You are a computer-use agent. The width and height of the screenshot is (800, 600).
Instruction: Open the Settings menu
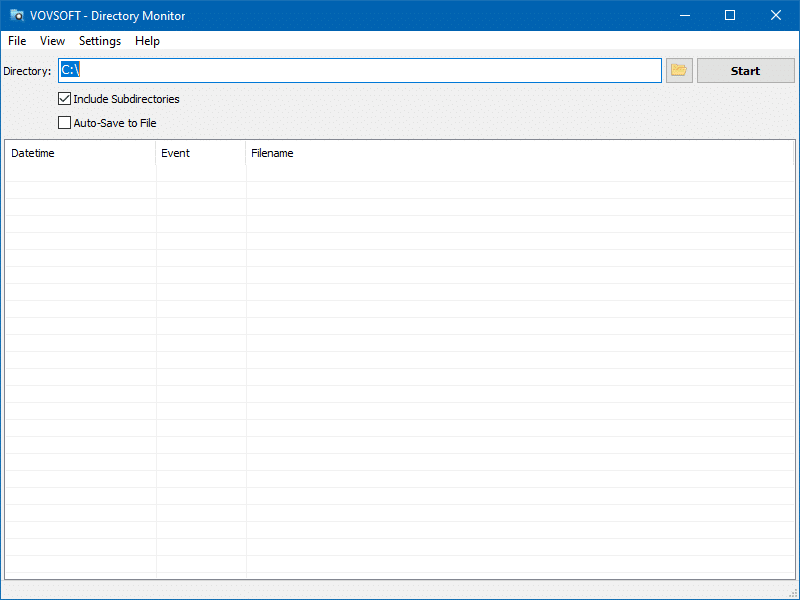tap(100, 41)
